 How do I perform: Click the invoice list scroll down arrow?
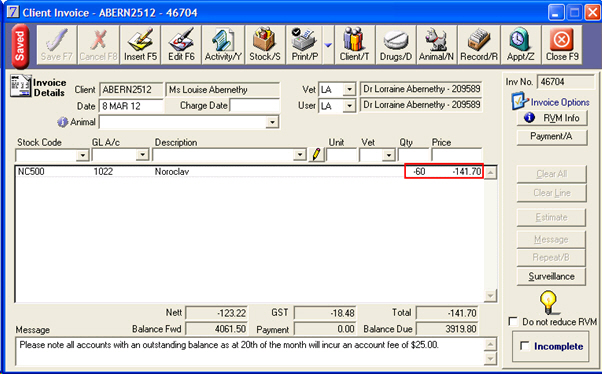(x=491, y=295)
